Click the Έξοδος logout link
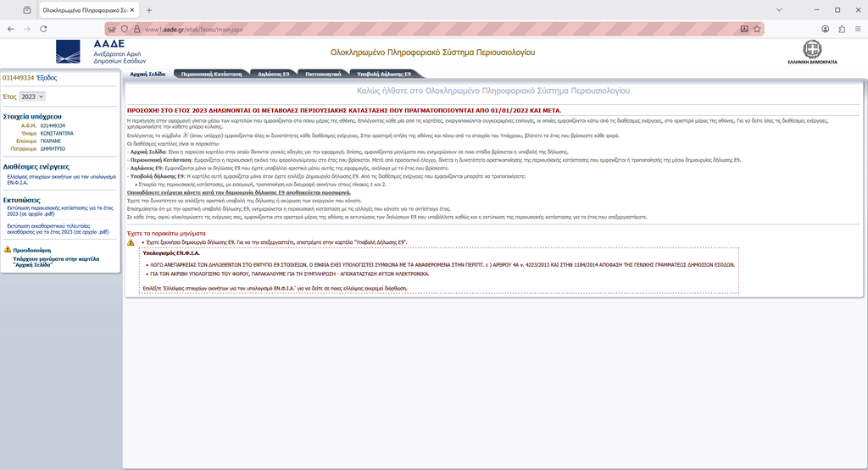Viewport: 868px width, 470px height. [x=47, y=78]
